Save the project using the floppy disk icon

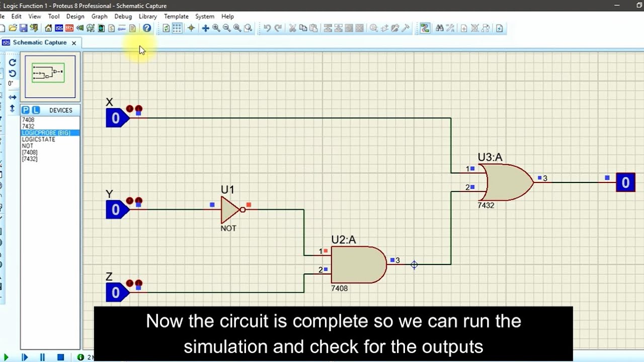click(x=23, y=28)
